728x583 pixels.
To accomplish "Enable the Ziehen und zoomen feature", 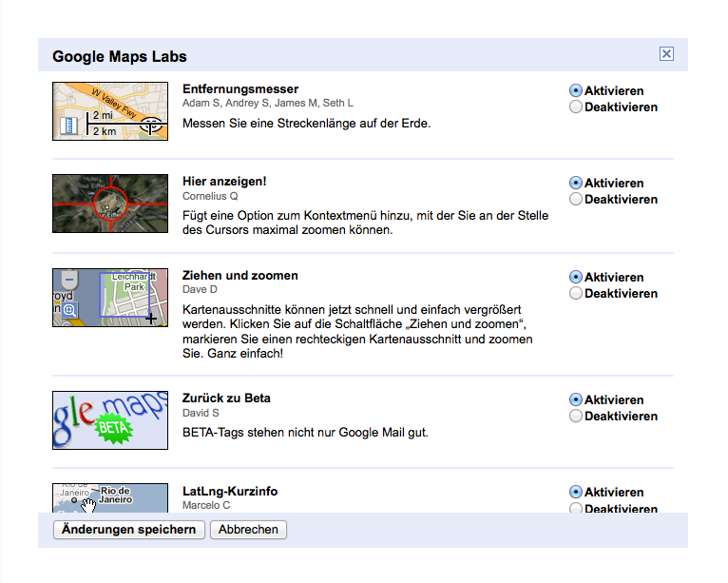I will coord(576,278).
